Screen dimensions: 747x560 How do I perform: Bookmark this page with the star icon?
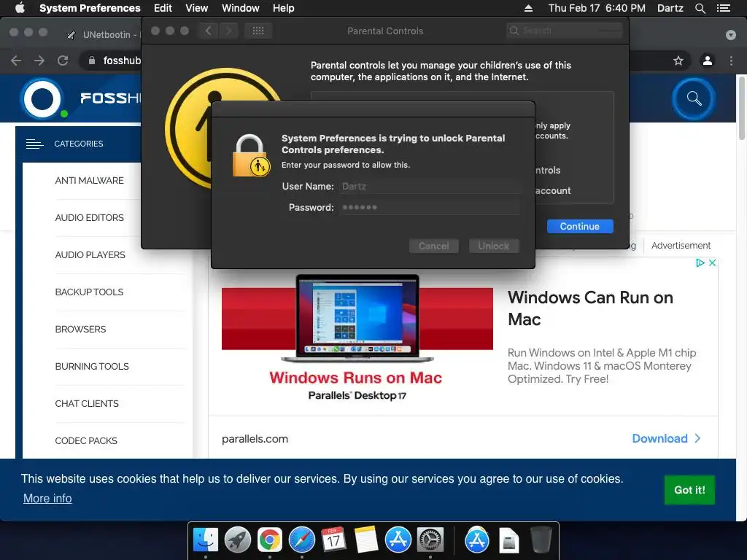(678, 61)
